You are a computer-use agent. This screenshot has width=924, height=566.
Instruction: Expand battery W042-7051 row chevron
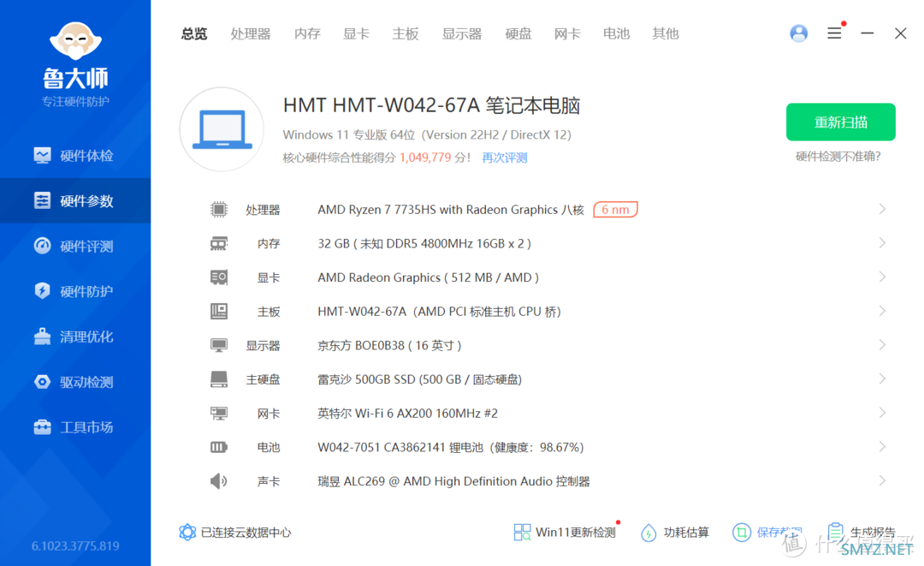[x=882, y=447]
